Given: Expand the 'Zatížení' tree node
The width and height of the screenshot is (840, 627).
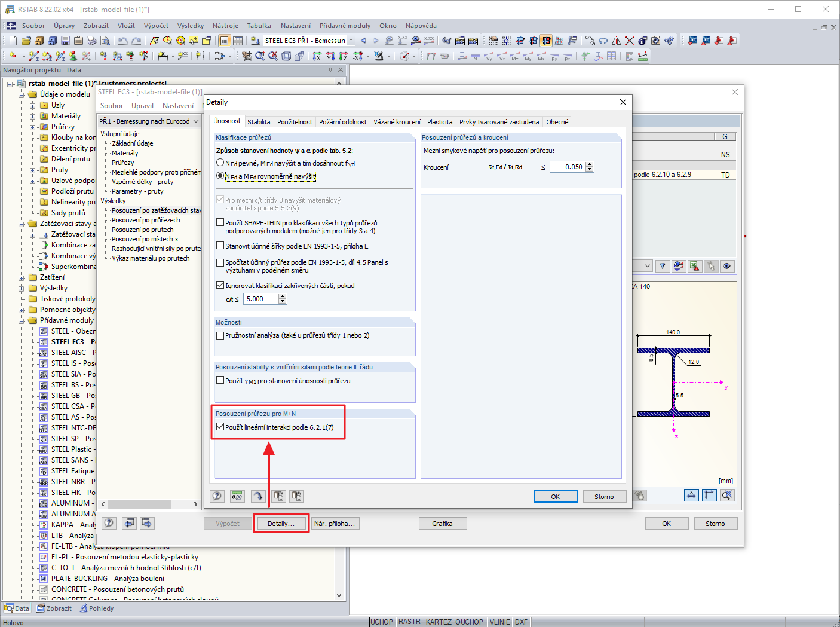Looking at the screenshot, I should [22, 277].
